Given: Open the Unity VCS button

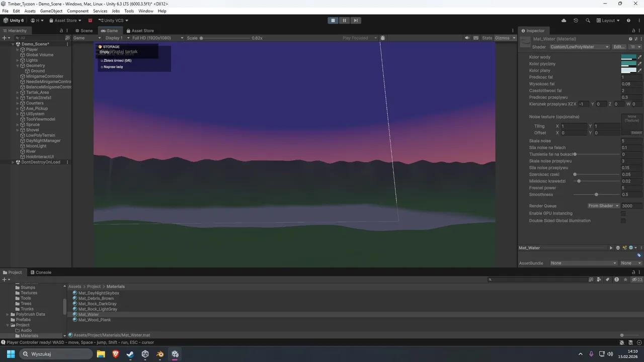Looking at the screenshot, I should 113,21.
